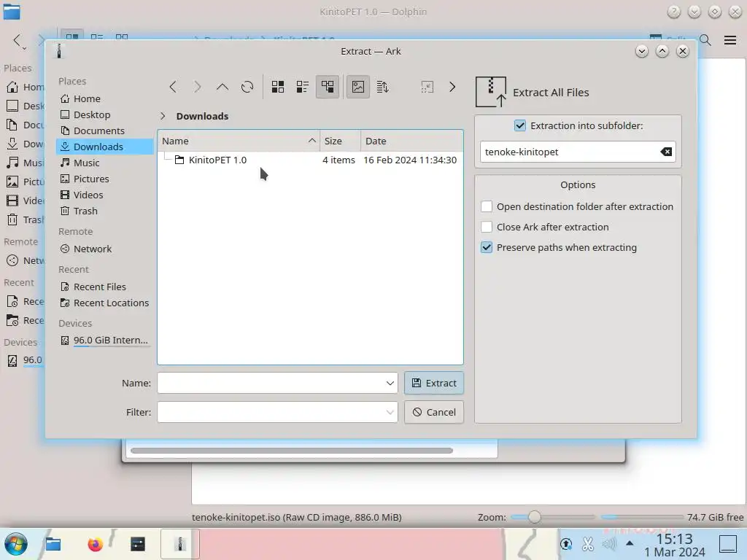Select Desktop in Extract dialog places
Image resolution: width=747 pixels, height=560 pixels.
(x=105, y=114)
